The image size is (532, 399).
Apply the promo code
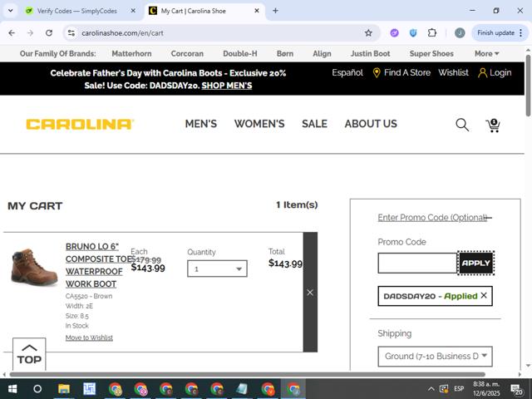[475, 263]
